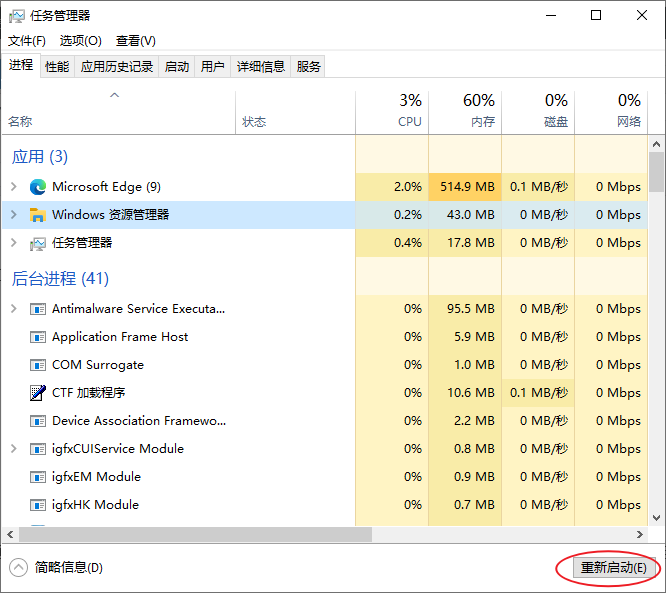Select the igfxEM Module row name
Screen dimensions: 666x593
pos(96,477)
